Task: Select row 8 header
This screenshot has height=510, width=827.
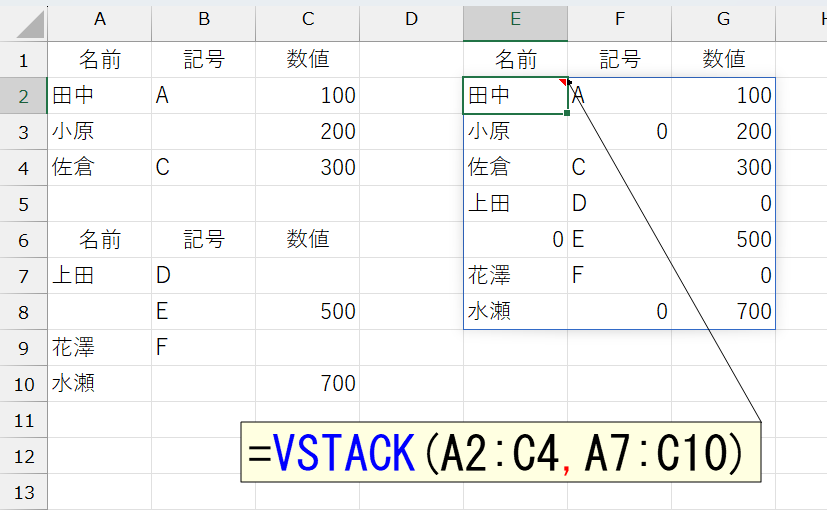Action: click(23, 312)
